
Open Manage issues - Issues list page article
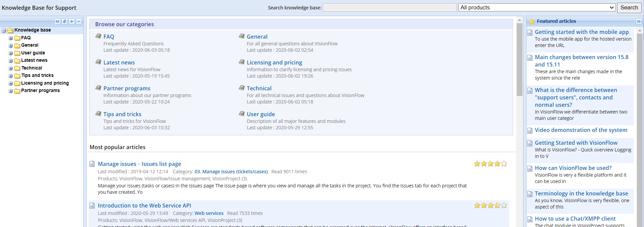pos(139,164)
